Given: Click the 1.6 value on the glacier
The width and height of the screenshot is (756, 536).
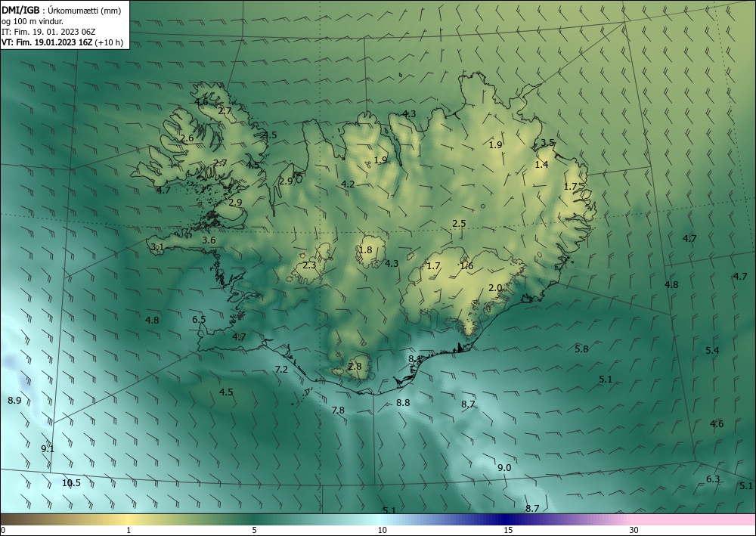Looking at the screenshot, I should coord(466,265).
